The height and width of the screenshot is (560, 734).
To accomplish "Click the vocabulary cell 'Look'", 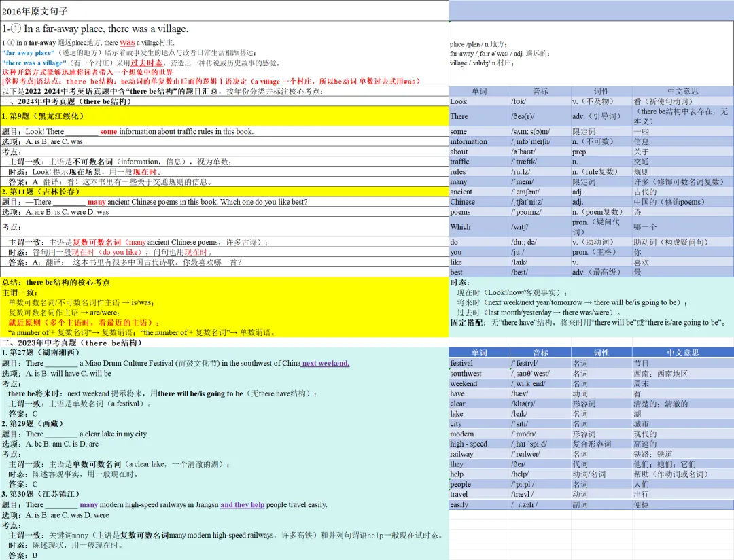I will click(x=479, y=101).
